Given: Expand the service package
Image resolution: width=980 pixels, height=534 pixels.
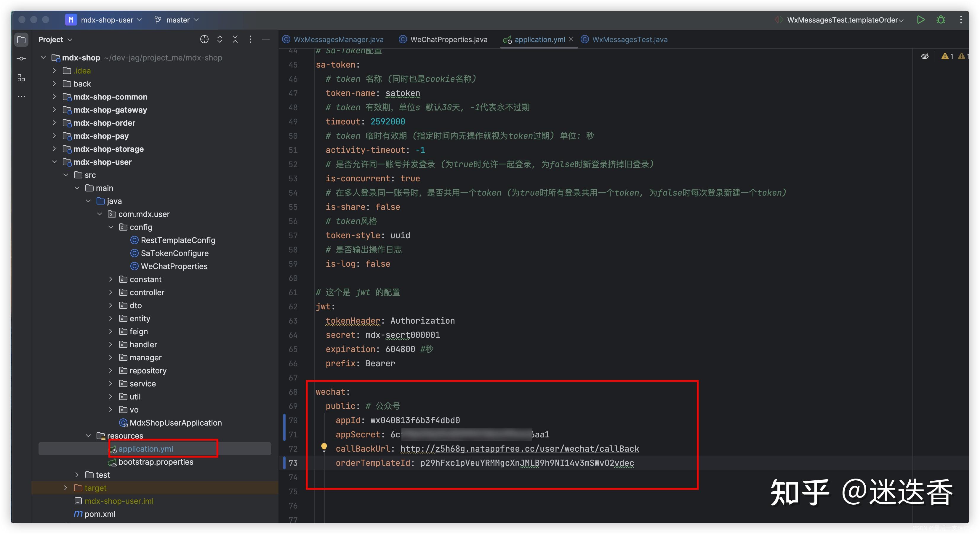Looking at the screenshot, I should pos(111,384).
